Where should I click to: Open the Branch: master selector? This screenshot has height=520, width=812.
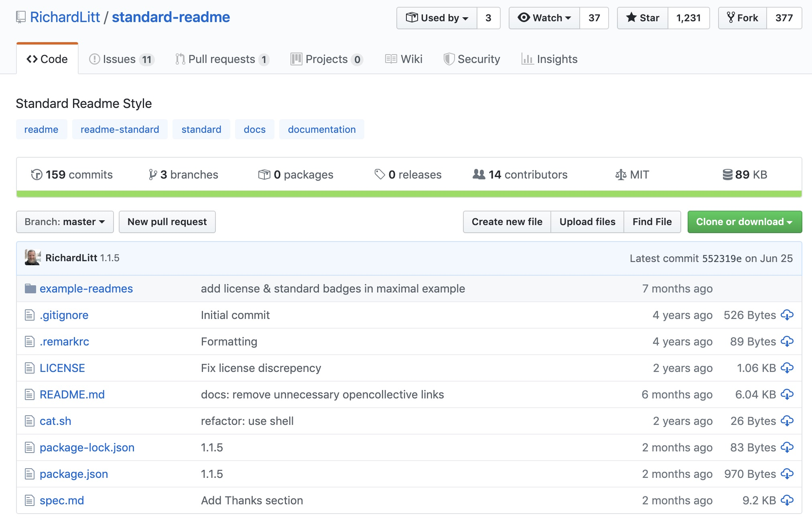[x=65, y=222]
